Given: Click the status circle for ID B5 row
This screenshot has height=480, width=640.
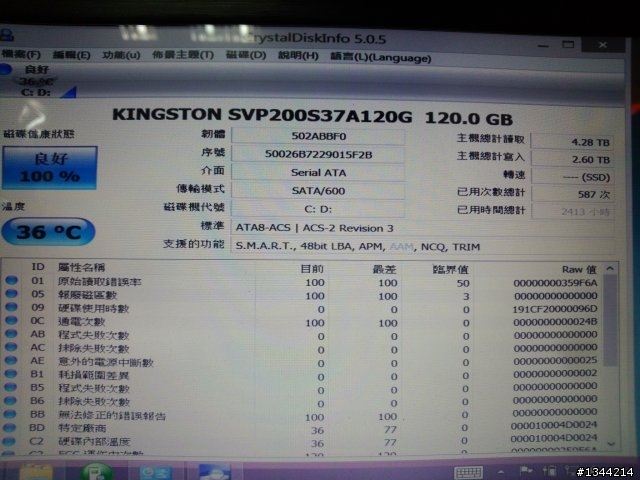Looking at the screenshot, I should coord(11,387).
